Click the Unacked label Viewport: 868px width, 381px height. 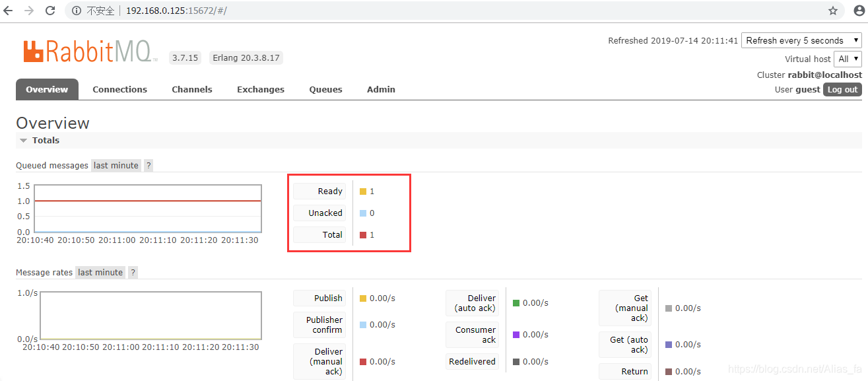pos(319,213)
